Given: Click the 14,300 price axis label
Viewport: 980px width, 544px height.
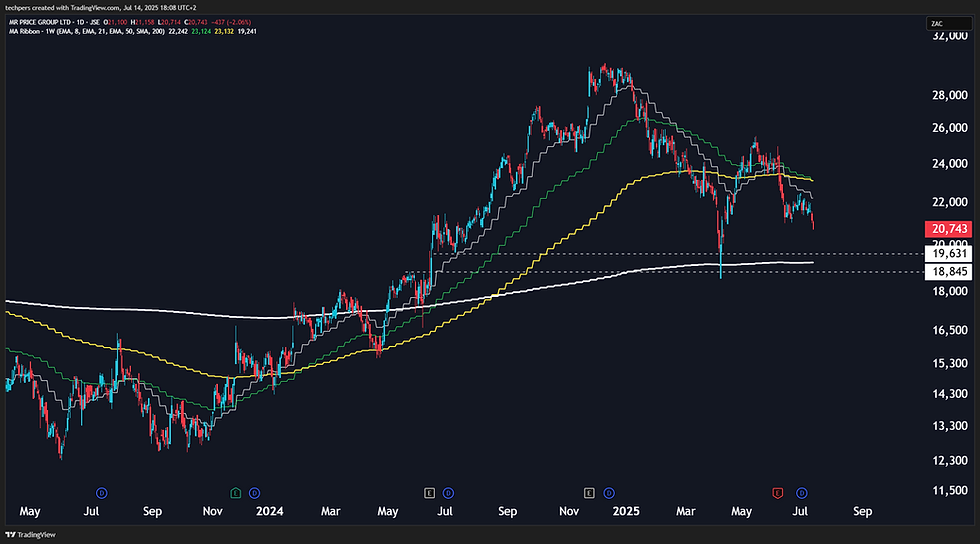Looking at the screenshot, I should (x=949, y=394).
